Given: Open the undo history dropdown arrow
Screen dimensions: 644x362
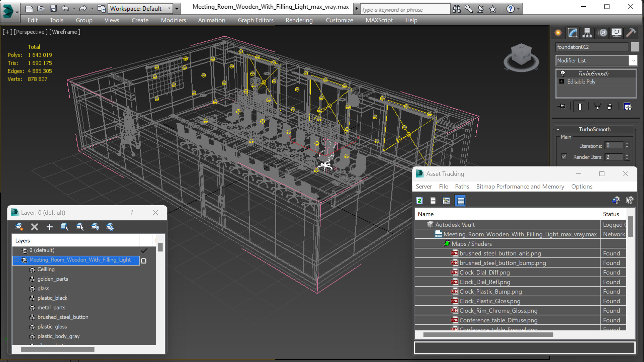Looking at the screenshot, I should point(74,8).
